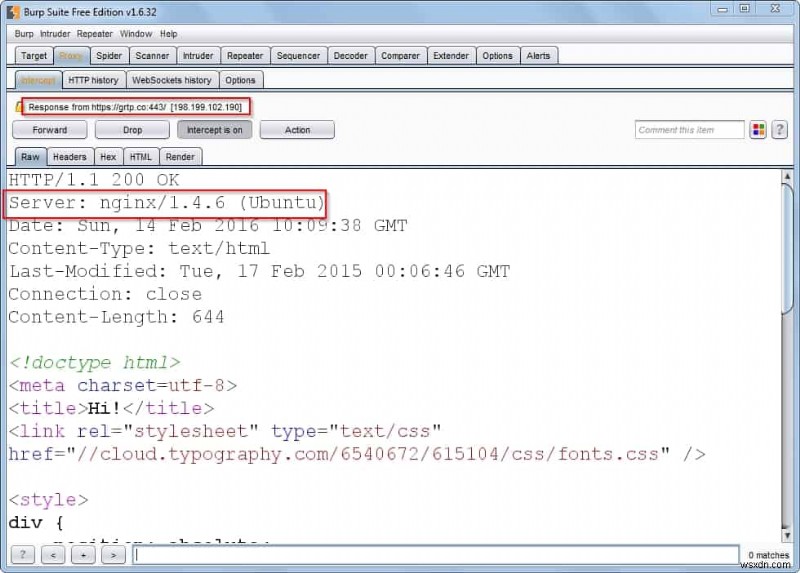Select the Intercept sub-tab
This screenshot has height=573, width=800.
point(38,80)
